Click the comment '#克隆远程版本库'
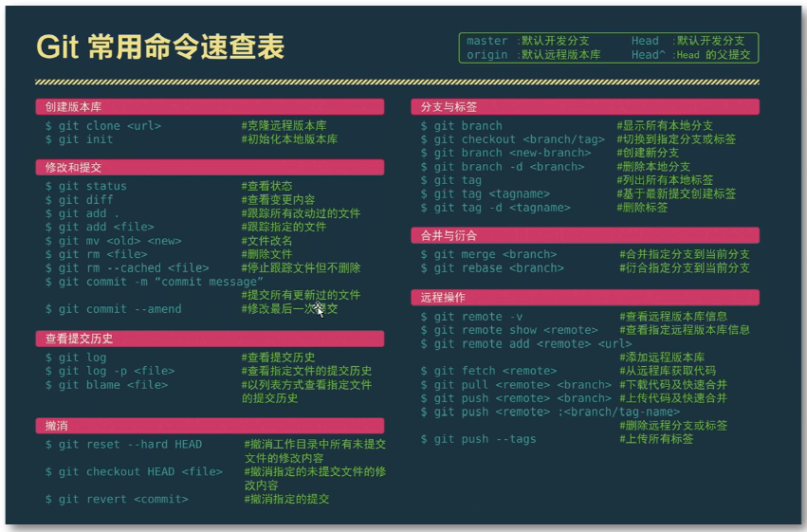The image size is (807, 532). (x=284, y=125)
